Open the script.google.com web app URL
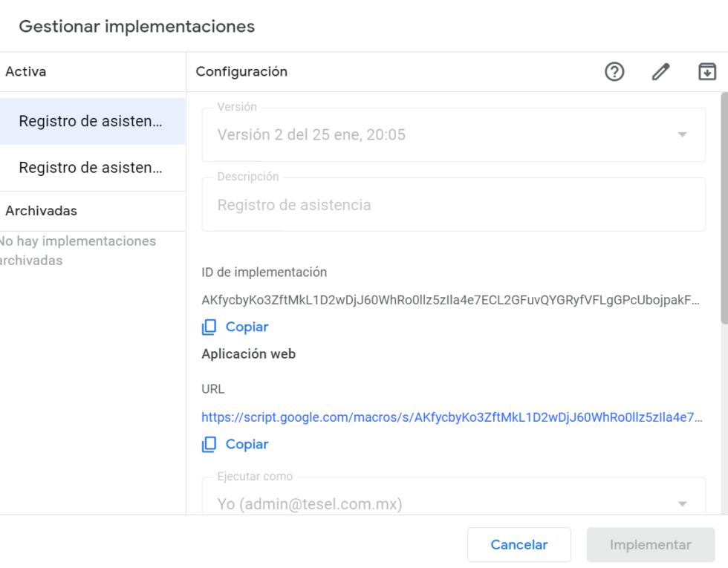 tap(452, 417)
